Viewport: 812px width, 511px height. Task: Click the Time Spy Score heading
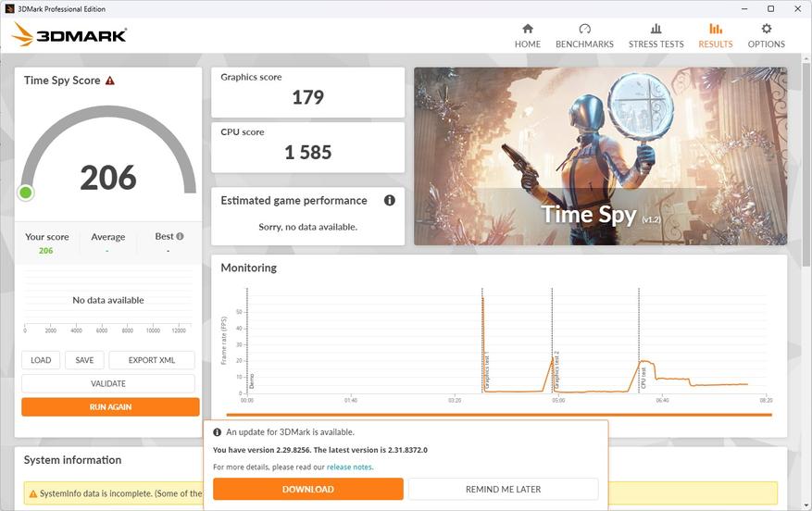coord(62,81)
